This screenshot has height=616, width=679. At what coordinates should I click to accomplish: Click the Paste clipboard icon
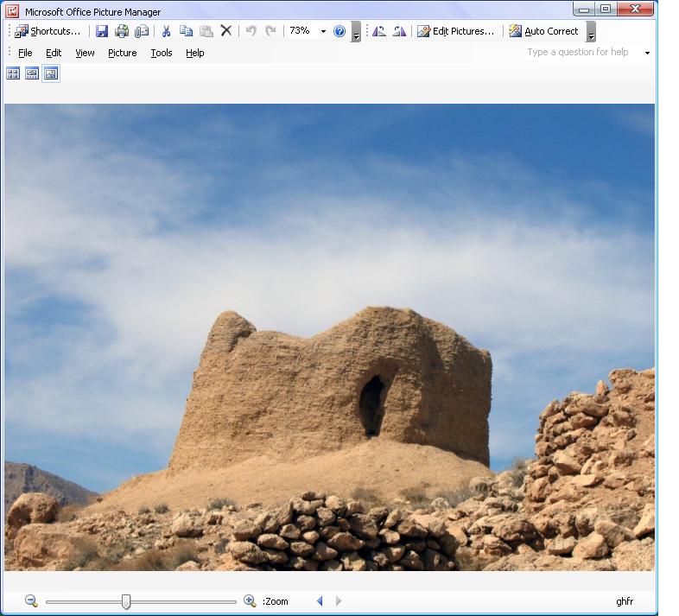206,31
